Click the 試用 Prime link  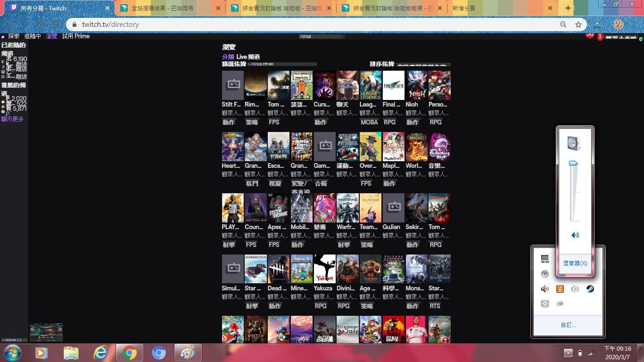click(x=76, y=36)
